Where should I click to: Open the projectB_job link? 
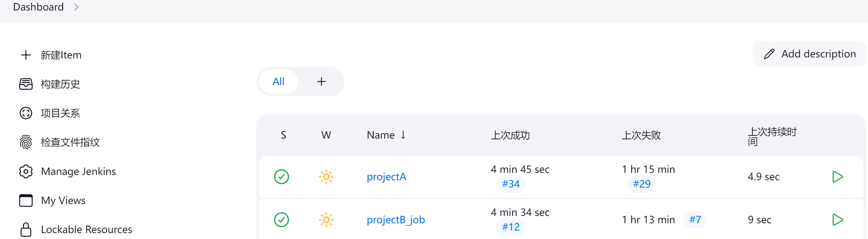tap(396, 220)
